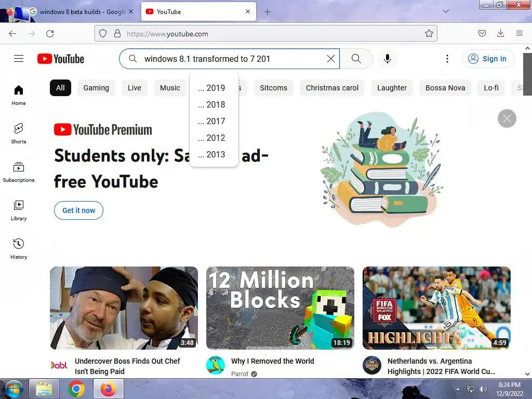Screen dimensions: 532x399
Task: Open Windows Explorer from taskbar
Action: coord(44,389)
